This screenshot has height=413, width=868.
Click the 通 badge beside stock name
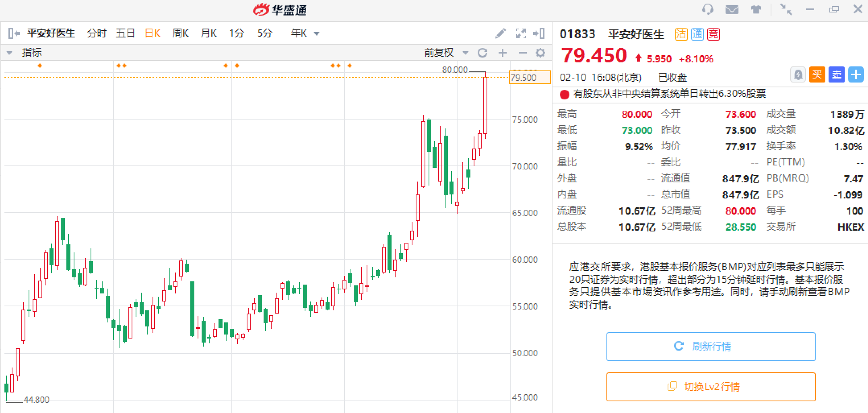(697, 34)
